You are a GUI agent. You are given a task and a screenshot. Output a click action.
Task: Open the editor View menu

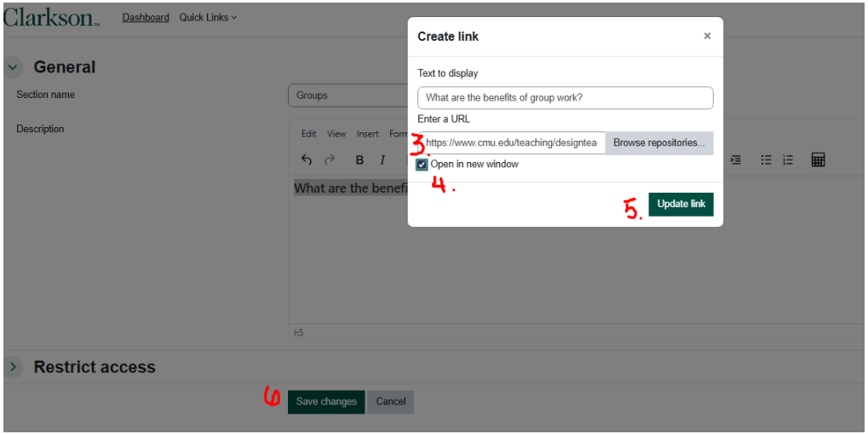336,134
